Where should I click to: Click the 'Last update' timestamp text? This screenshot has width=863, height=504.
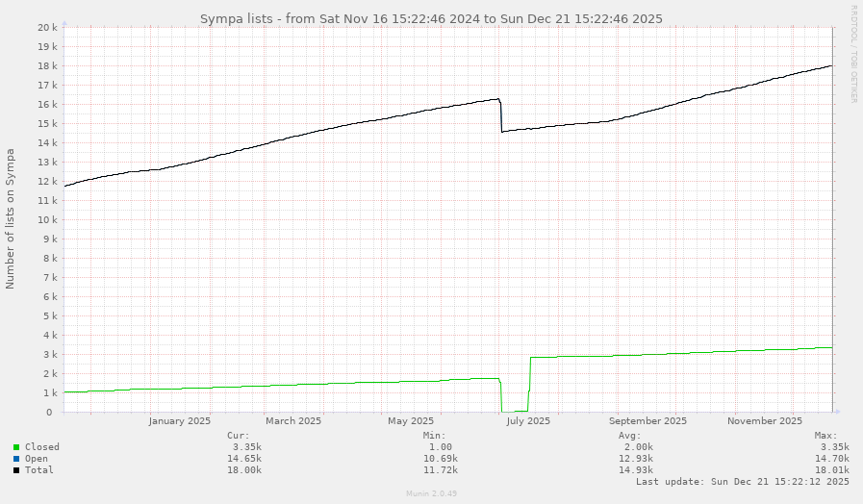742,481
